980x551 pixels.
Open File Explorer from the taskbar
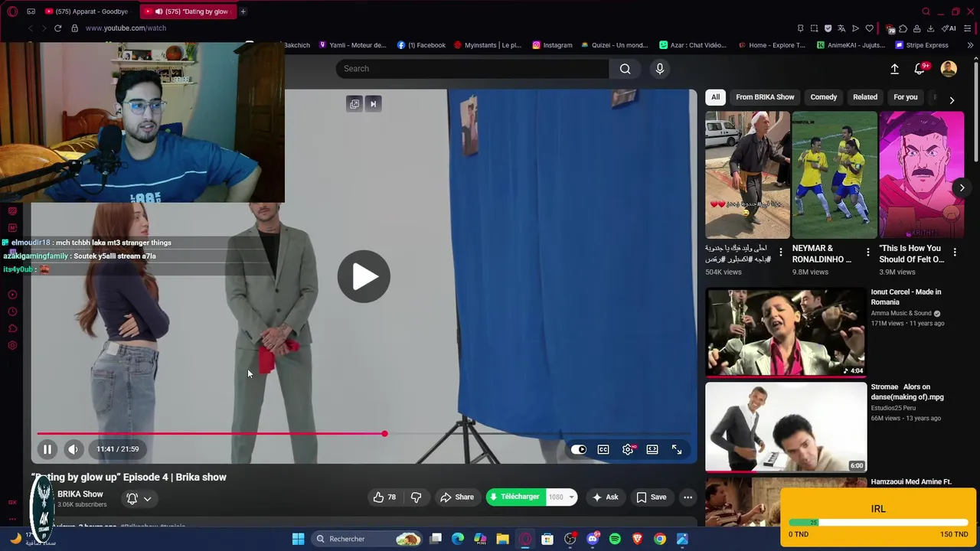[x=502, y=539]
